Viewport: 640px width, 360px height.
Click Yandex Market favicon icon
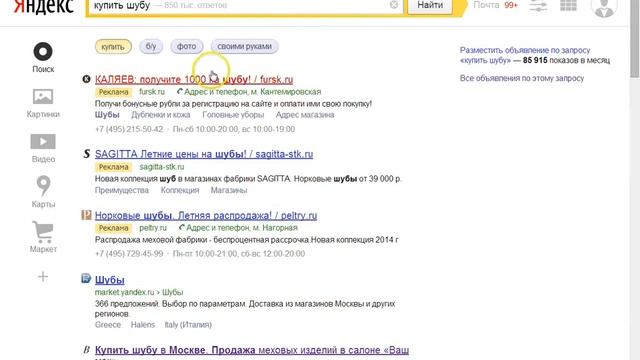[x=86, y=279]
